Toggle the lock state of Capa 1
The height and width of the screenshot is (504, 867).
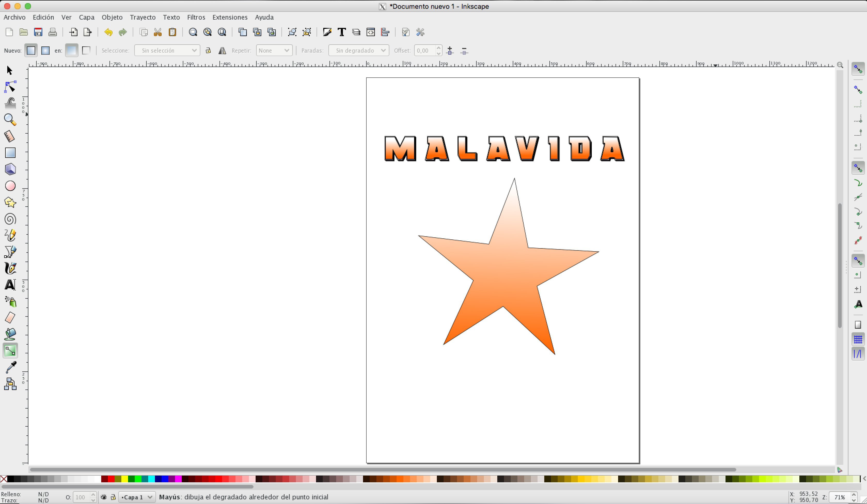[x=113, y=497]
